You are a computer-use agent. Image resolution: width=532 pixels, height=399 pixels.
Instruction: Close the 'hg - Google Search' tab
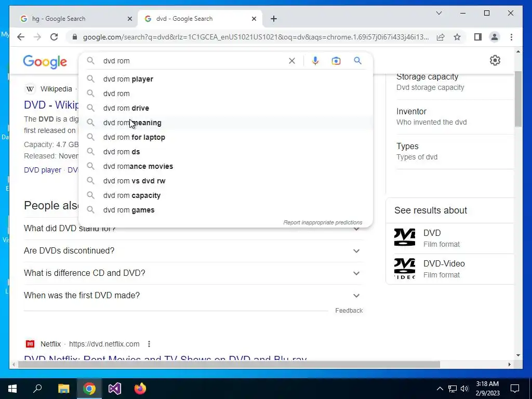click(129, 19)
